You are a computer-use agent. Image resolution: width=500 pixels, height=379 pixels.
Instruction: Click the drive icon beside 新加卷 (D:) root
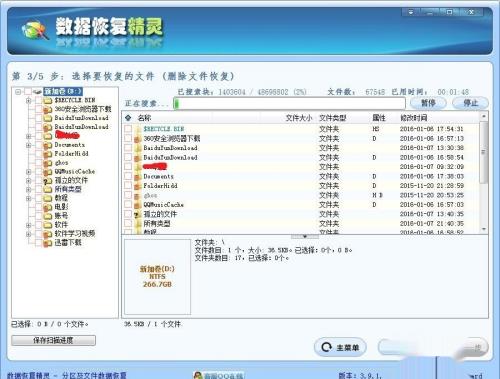[37, 91]
